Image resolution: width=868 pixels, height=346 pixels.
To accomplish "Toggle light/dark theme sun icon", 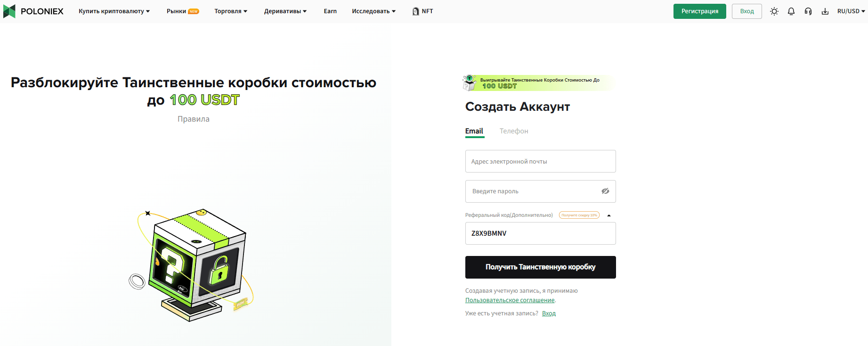I will (x=774, y=11).
